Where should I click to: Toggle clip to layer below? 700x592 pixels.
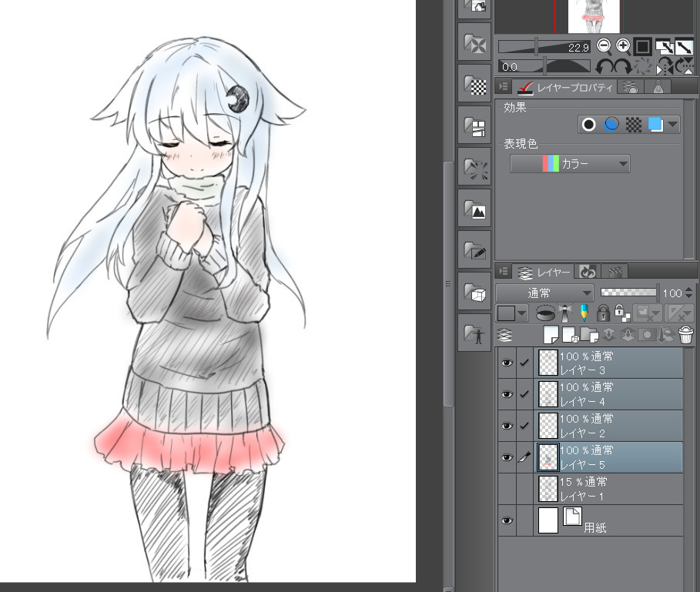point(545,313)
